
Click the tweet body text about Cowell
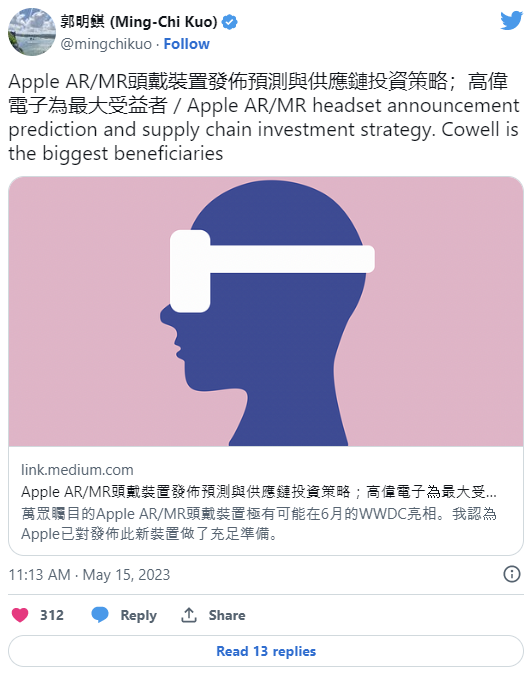tap(264, 117)
